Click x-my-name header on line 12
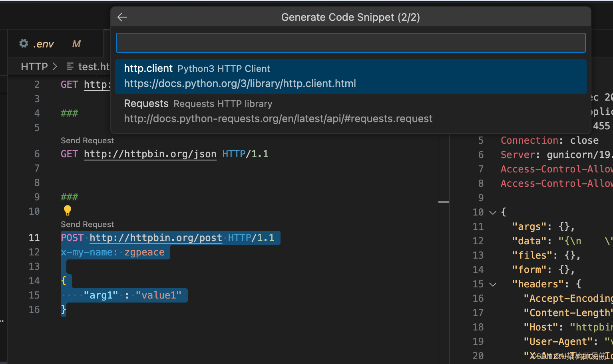613x364 pixels. click(x=89, y=252)
